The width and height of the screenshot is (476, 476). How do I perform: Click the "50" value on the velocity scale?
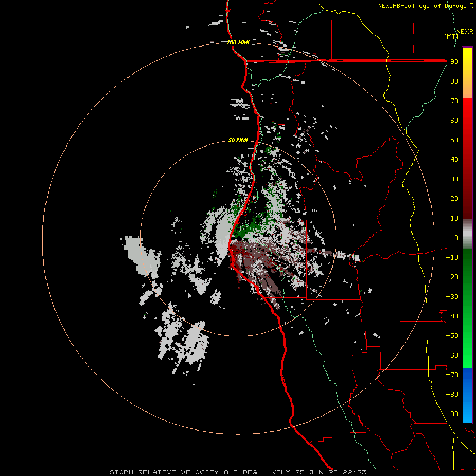454,140
